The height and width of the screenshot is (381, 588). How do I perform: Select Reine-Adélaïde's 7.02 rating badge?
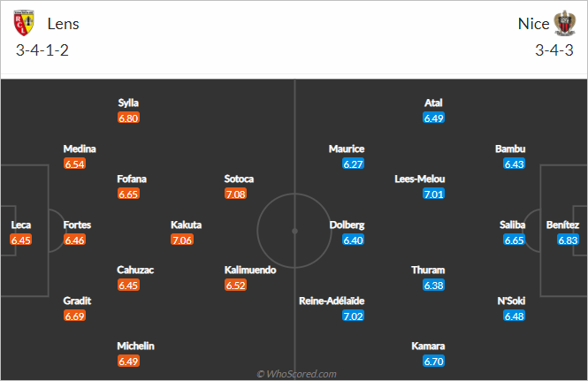tap(353, 316)
